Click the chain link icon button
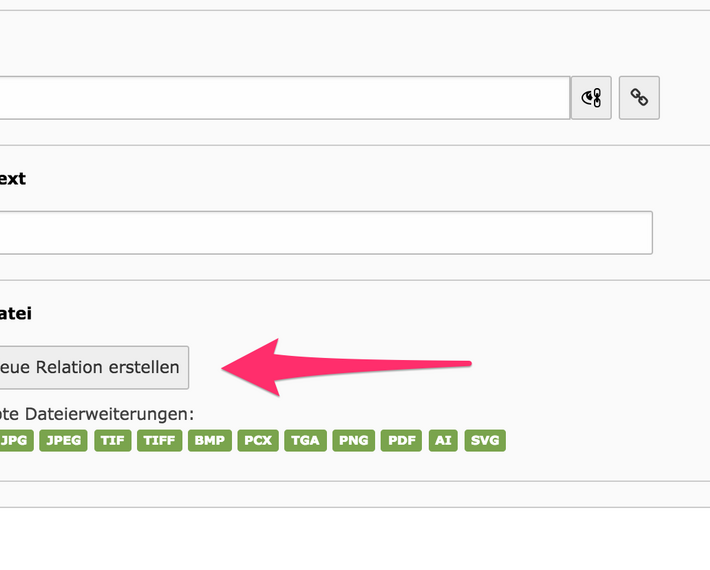The image size is (710, 570). (639, 98)
